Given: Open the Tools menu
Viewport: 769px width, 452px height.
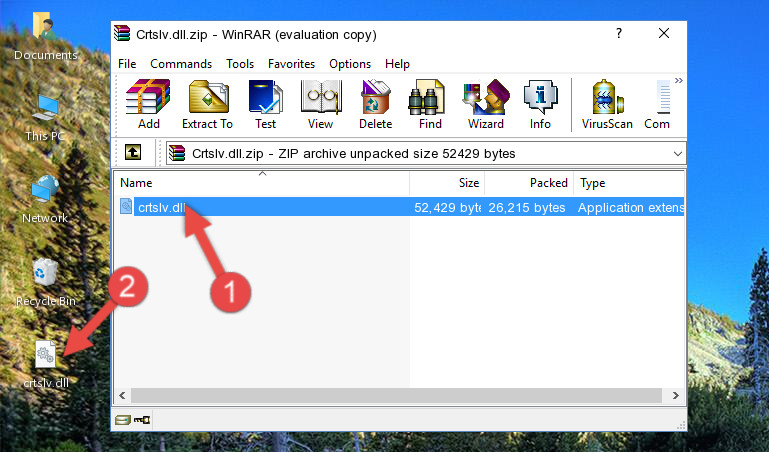Looking at the screenshot, I should point(240,64).
